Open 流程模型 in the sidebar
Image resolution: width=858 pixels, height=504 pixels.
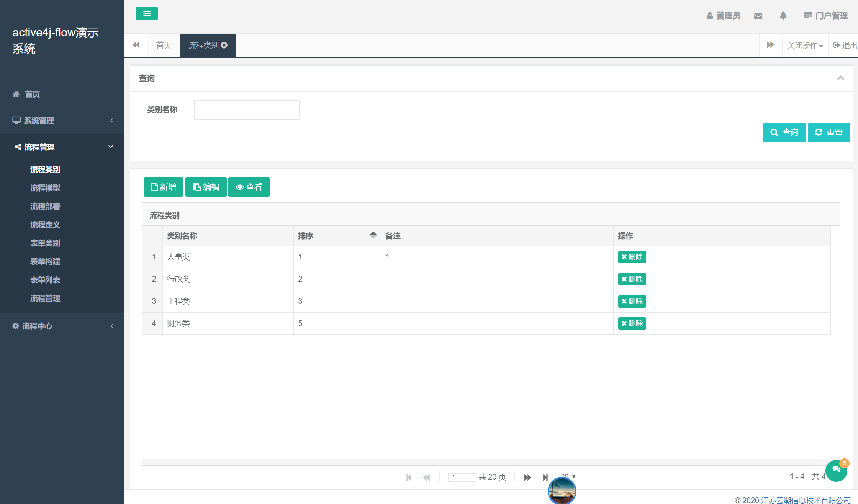click(45, 188)
